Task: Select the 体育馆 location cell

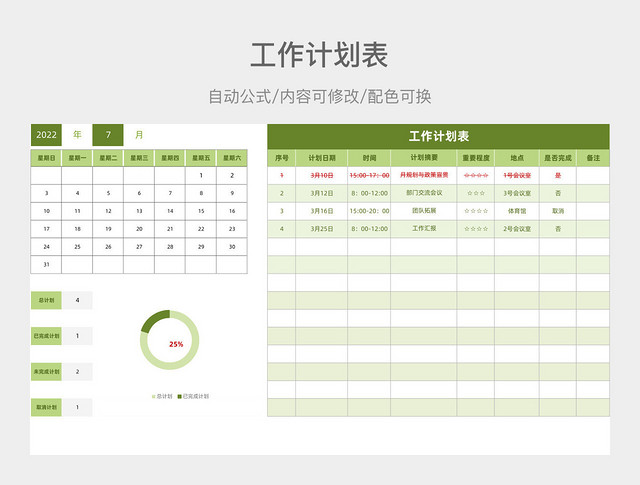Action: point(517,211)
